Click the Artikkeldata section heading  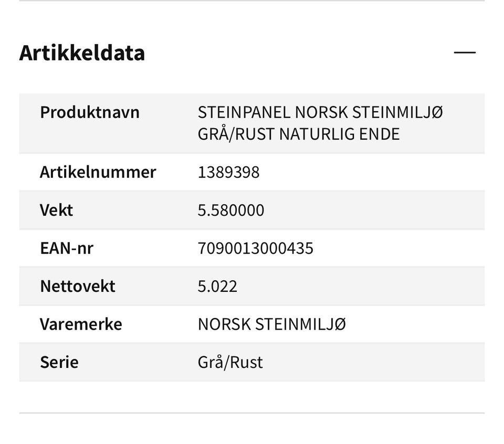click(82, 53)
